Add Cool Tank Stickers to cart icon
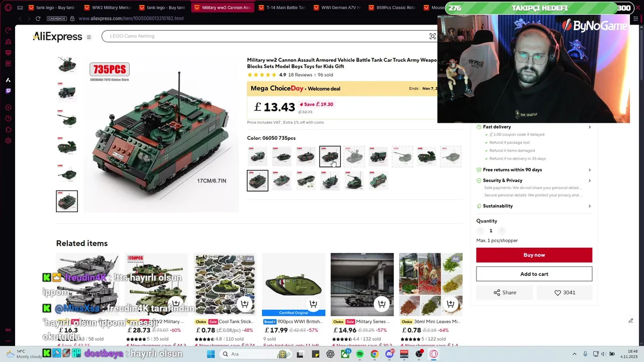This screenshot has width=644, height=362. 245,304
